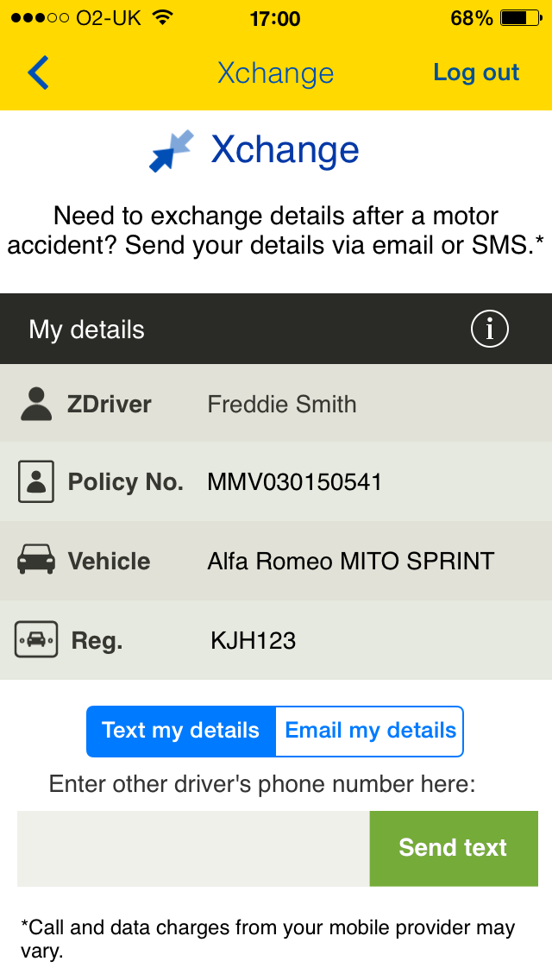Image resolution: width=552 pixels, height=980 pixels.
Task: Tap the Wi-Fi signal icon
Action: (161, 18)
